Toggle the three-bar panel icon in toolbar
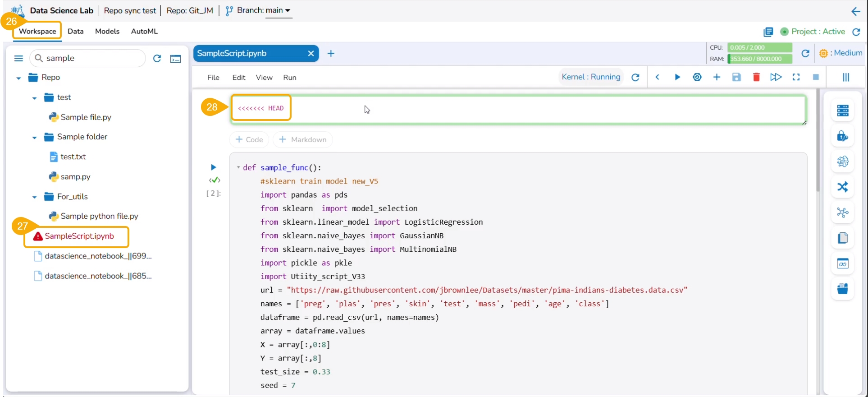 tap(845, 77)
